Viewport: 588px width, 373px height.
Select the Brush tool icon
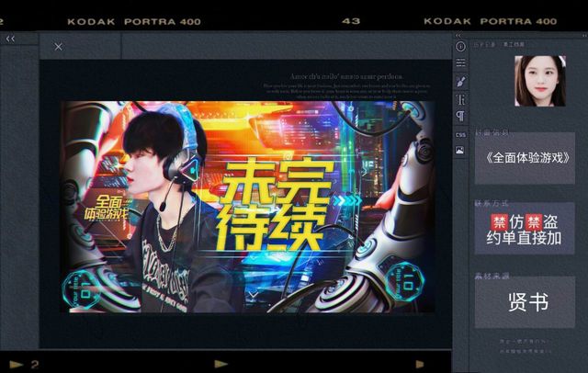(460, 81)
